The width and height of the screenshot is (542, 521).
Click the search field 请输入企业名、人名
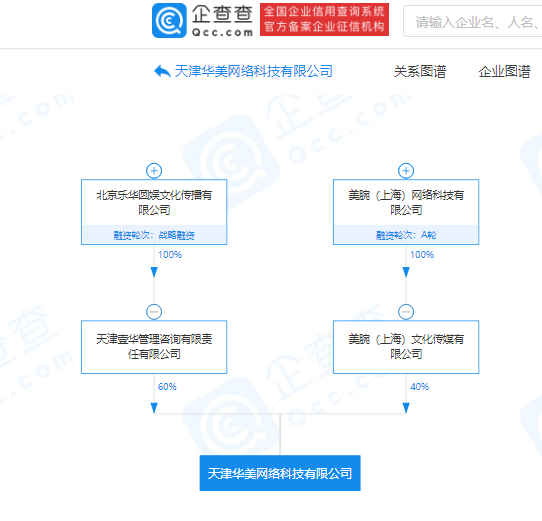473,21
